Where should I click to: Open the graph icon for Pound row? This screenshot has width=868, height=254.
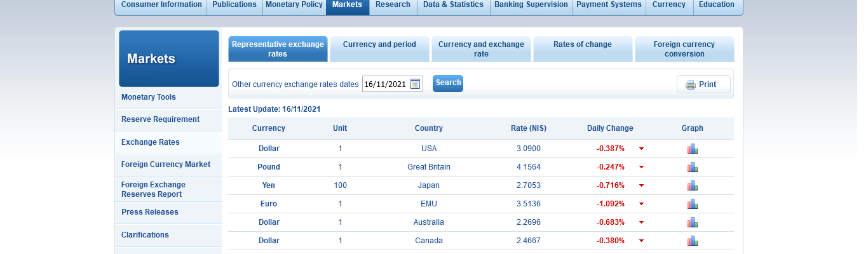(692, 167)
